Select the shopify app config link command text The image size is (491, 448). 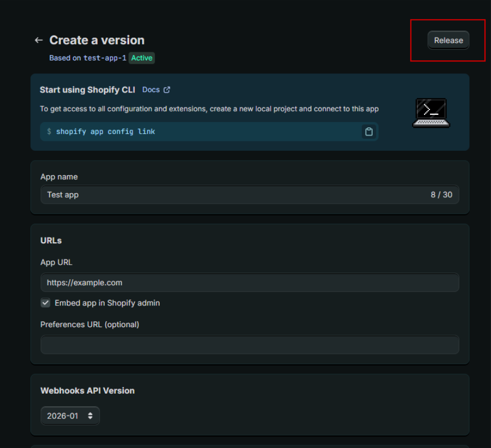106,131
